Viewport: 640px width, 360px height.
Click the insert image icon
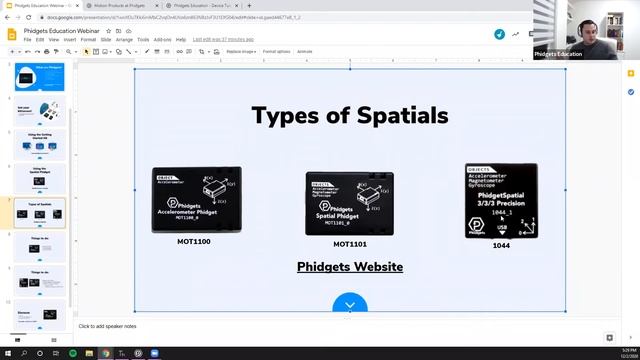click(x=105, y=52)
